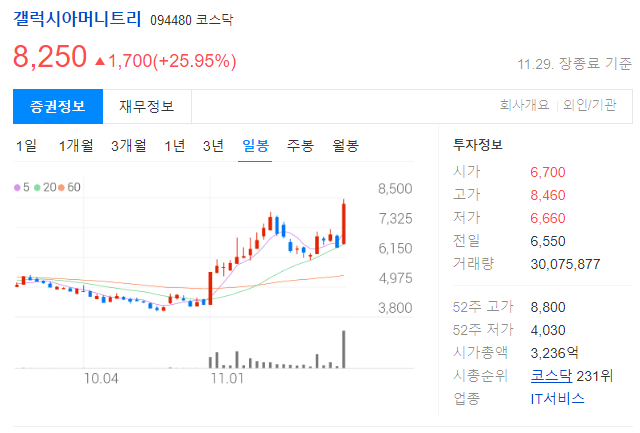Image resolution: width=640 pixels, height=433 pixels.
Task: Open the 외인/기관 link
Action: point(589,105)
